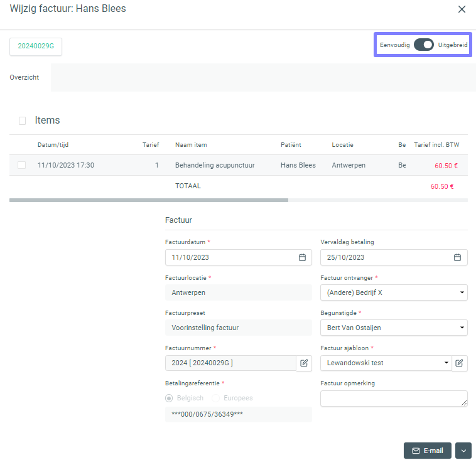The width and height of the screenshot is (476, 465).
Task: Open the Vervaldag betaling calendar icon
Action: point(457,257)
